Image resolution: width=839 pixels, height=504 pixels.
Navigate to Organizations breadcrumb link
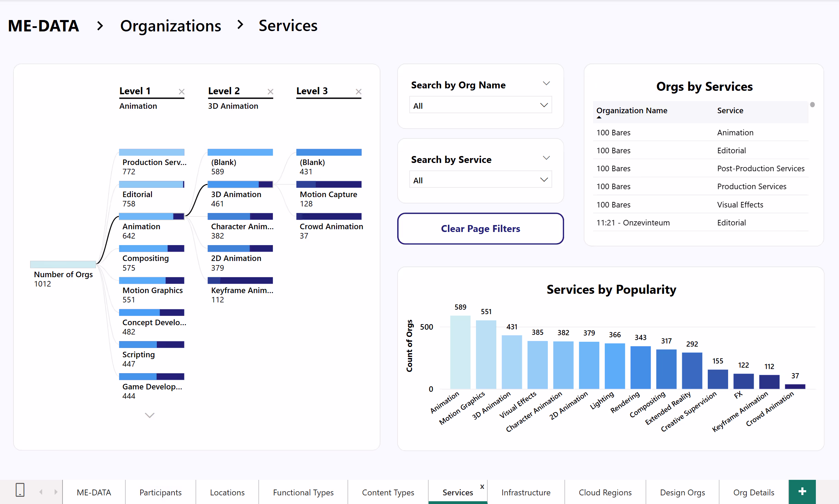pyautogui.click(x=170, y=26)
